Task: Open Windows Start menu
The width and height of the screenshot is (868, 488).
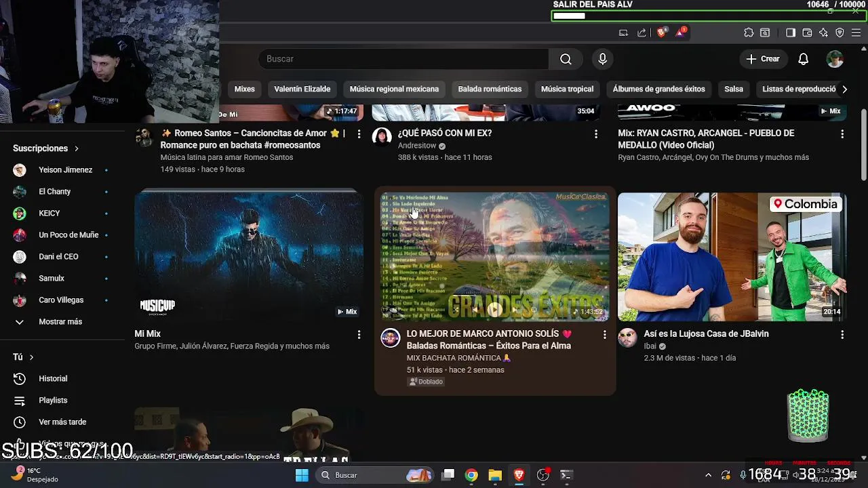Action: 302,475
